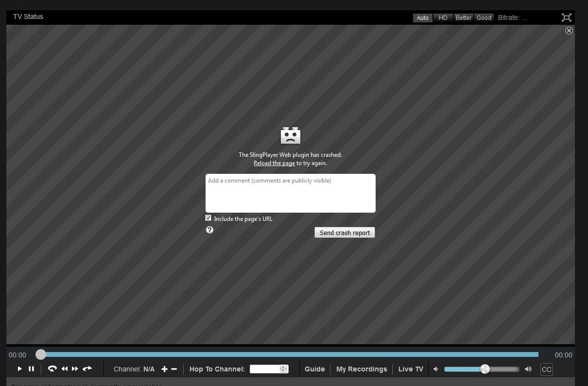The width and height of the screenshot is (588, 386).
Task: Click the loud volume speaker icon
Action: [x=528, y=369]
